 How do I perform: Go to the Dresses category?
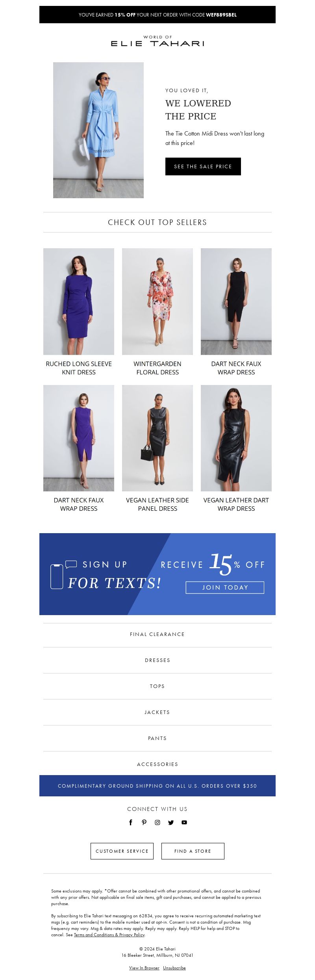[x=157, y=660]
